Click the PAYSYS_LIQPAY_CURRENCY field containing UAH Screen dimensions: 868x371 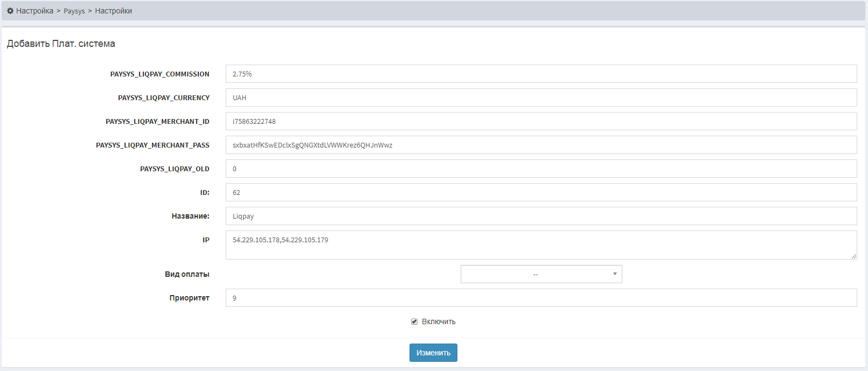[541, 97]
